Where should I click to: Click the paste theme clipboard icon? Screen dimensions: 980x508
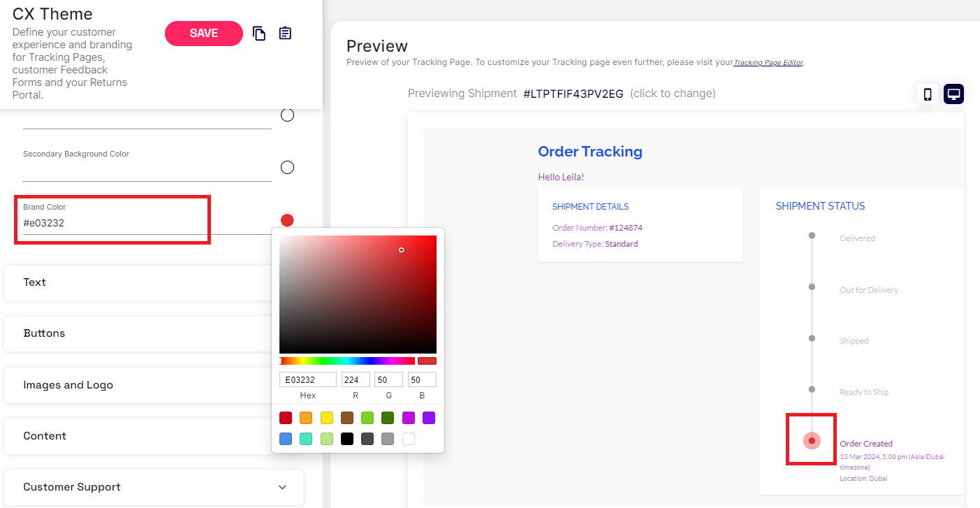285,34
